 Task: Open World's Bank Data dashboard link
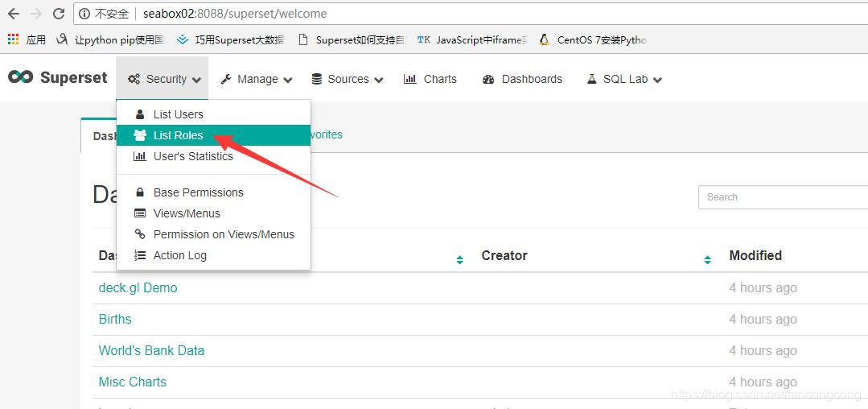152,351
